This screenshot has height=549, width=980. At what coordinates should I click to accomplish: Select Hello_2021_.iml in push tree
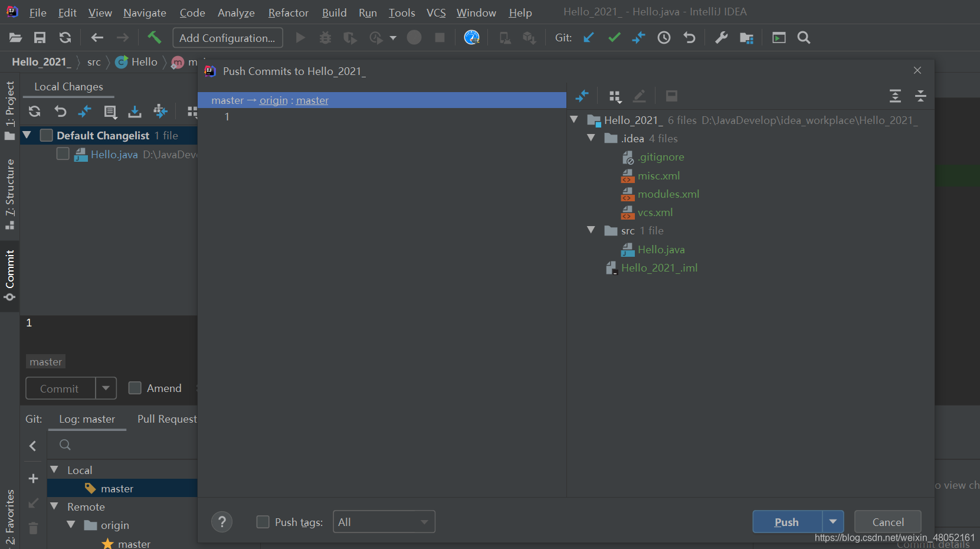tap(659, 268)
